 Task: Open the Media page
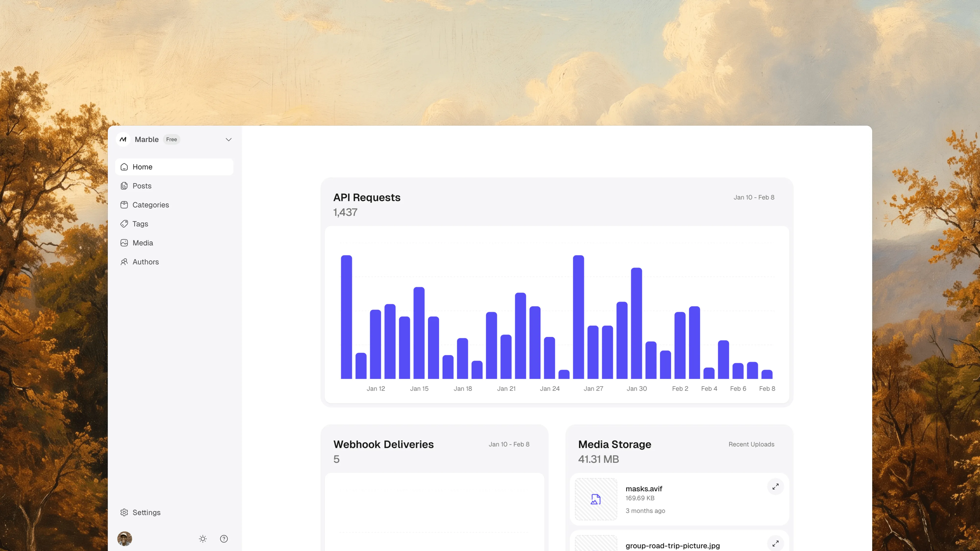tap(174, 243)
